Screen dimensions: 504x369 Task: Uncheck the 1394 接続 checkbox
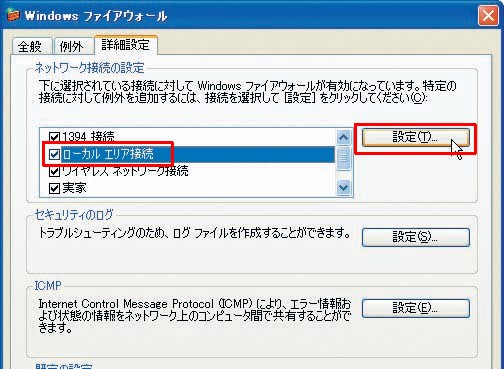54,136
